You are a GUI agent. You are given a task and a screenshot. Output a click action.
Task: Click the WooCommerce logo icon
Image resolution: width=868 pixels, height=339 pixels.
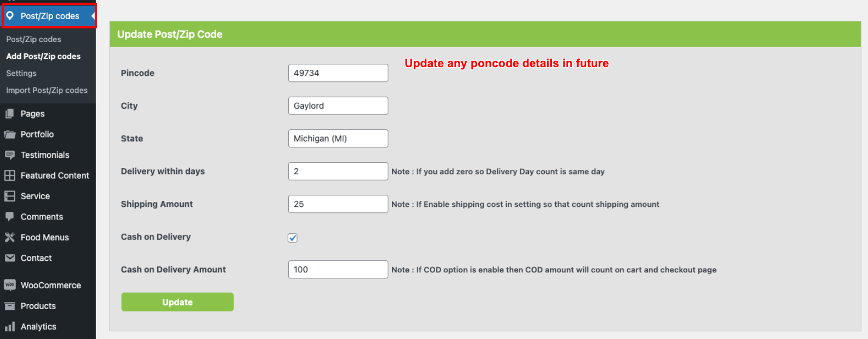pos(10,285)
